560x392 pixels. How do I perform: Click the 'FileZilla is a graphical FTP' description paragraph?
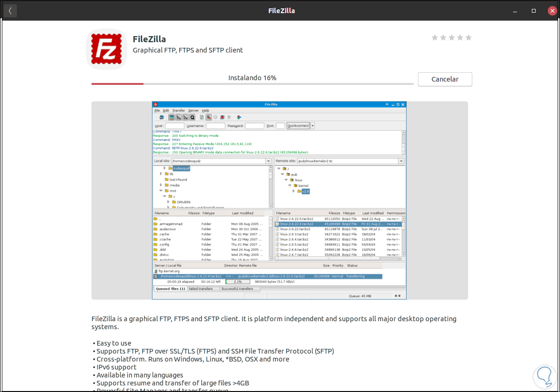(x=274, y=323)
